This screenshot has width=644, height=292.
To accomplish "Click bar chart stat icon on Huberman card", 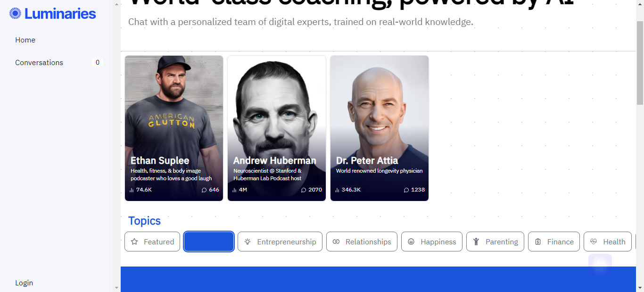I will point(234,190).
